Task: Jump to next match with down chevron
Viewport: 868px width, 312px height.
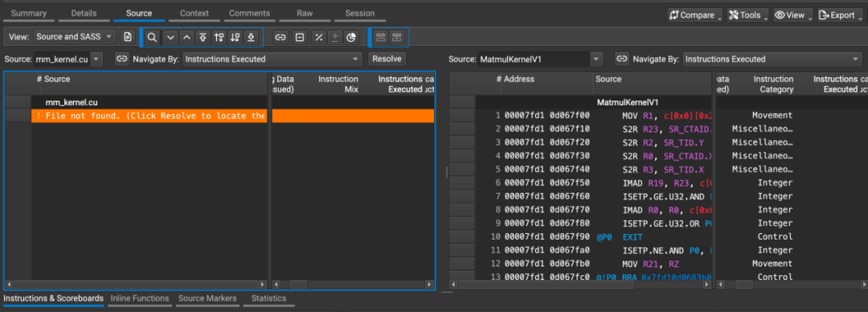Action: (170, 37)
